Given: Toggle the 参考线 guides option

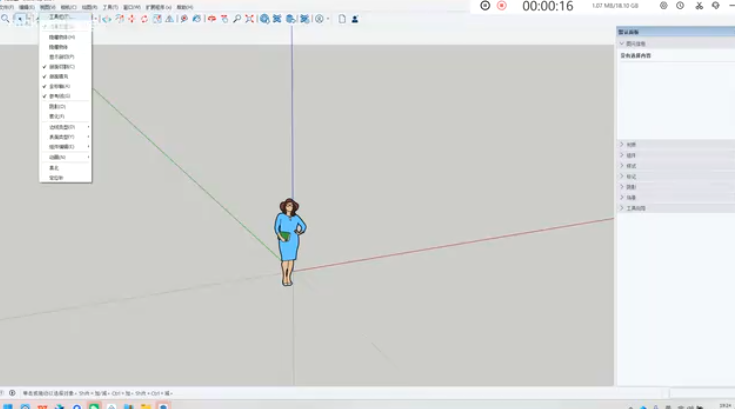Looking at the screenshot, I should (x=60, y=96).
